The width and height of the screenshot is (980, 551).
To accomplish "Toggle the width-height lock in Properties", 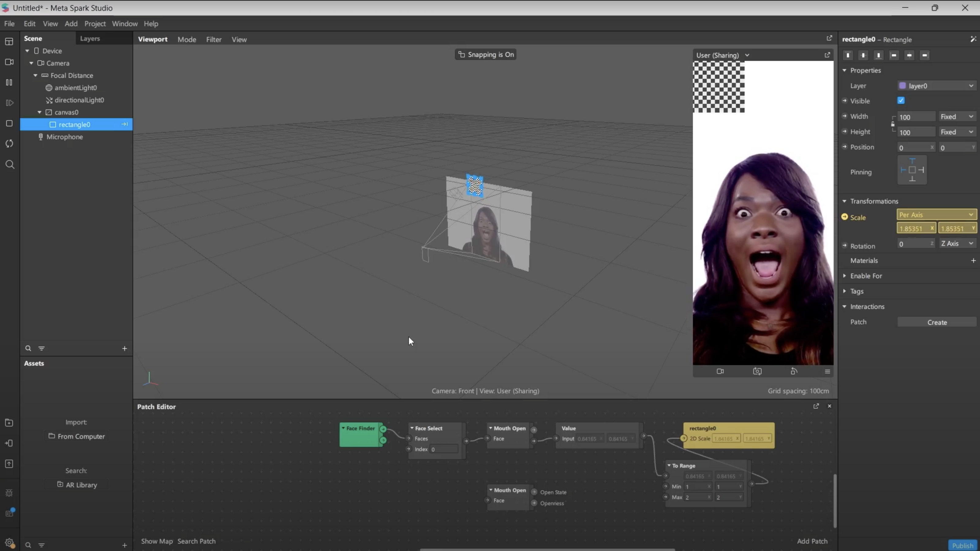I will pos(893,124).
